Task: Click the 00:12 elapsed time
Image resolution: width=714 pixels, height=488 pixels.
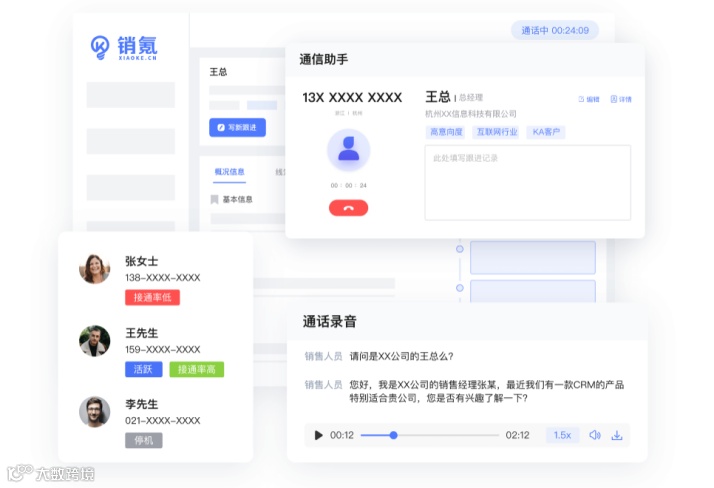Action: point(342,435)
